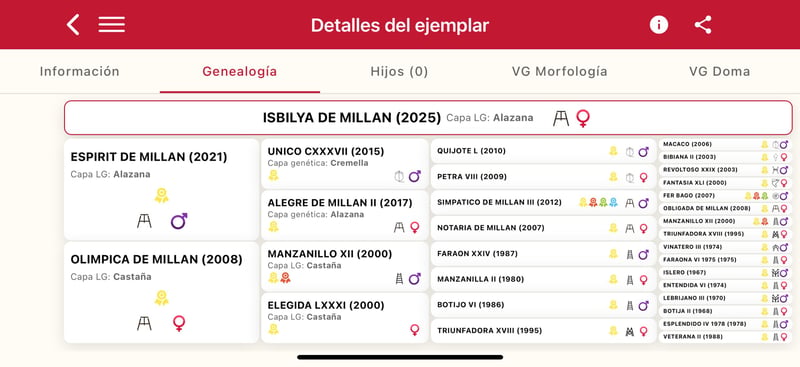800x367 pixels.
Task: Tap the share icon
Action: pyautogui.click(x=703, y=25)
